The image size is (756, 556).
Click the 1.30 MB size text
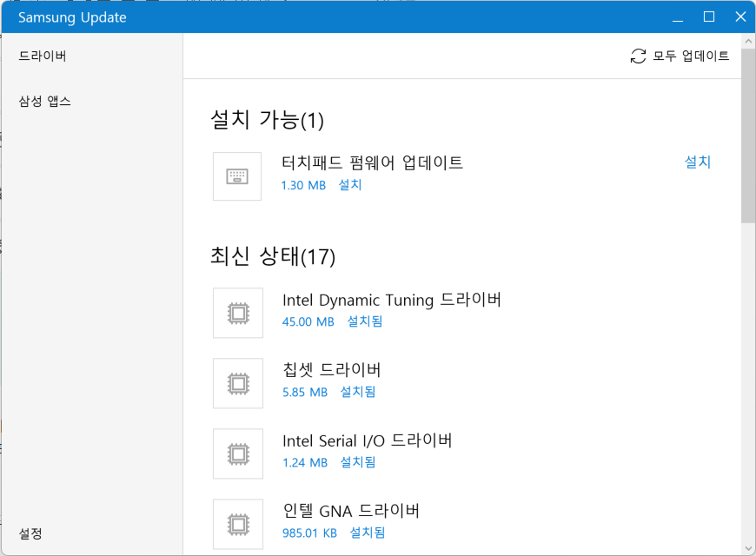(x=303, y=185)
